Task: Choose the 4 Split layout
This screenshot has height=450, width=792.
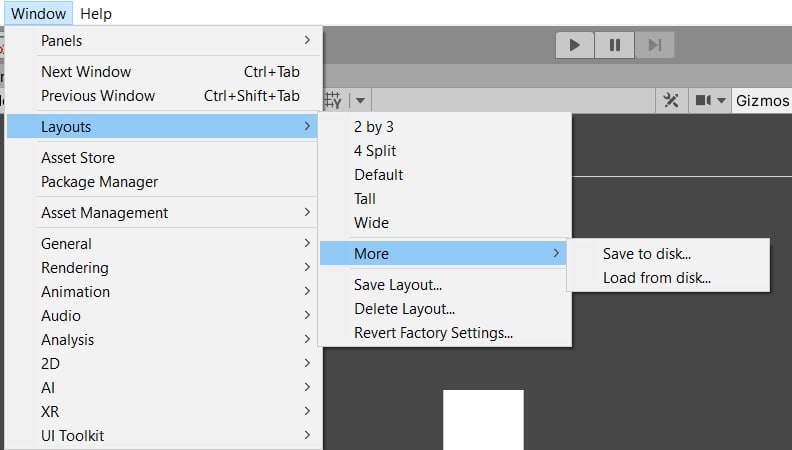Action: pos(445,151)
